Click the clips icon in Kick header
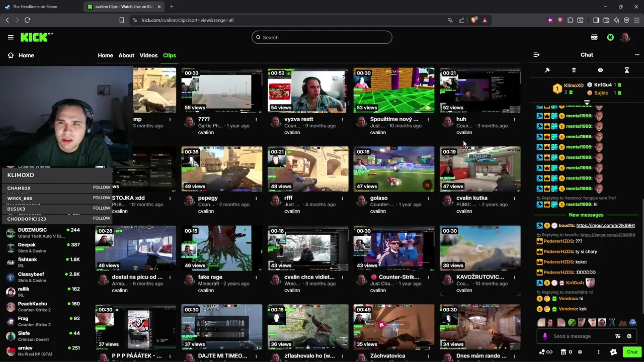This screenshot has width=644, height=362. (x=594, y=37)
